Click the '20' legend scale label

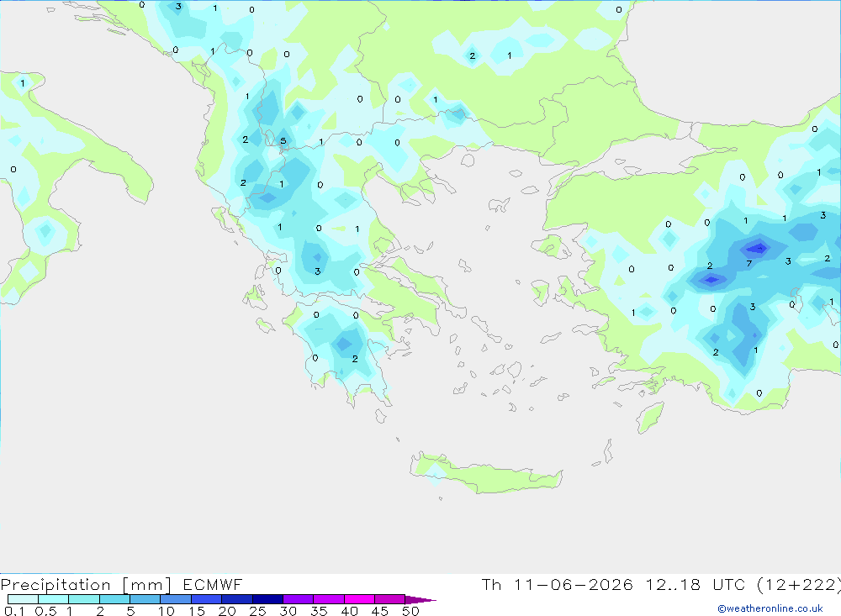[x=227, y=611]
